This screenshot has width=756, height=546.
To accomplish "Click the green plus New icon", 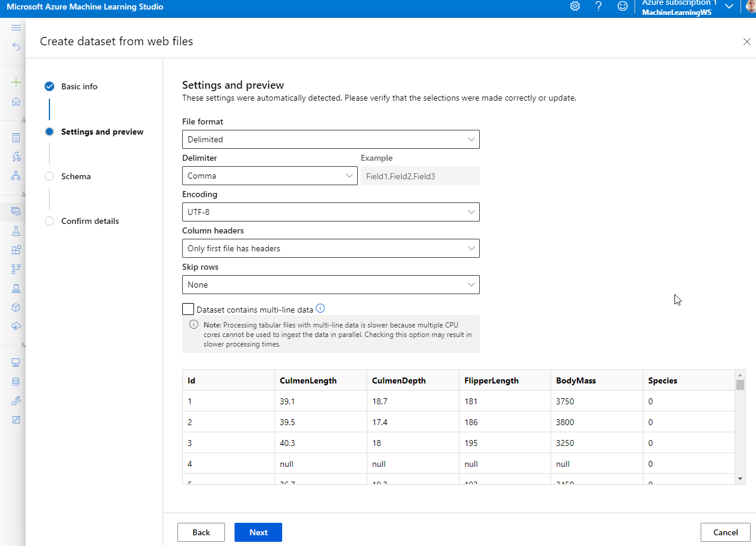I will coord(16,82).
